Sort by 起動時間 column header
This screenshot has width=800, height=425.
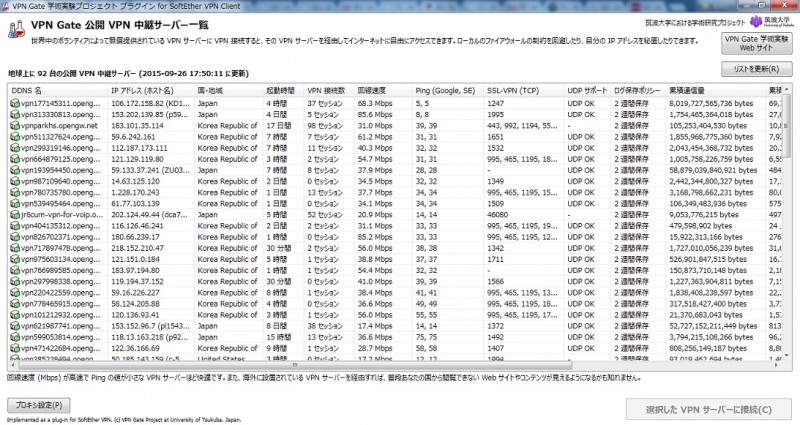tap(283, 91)
